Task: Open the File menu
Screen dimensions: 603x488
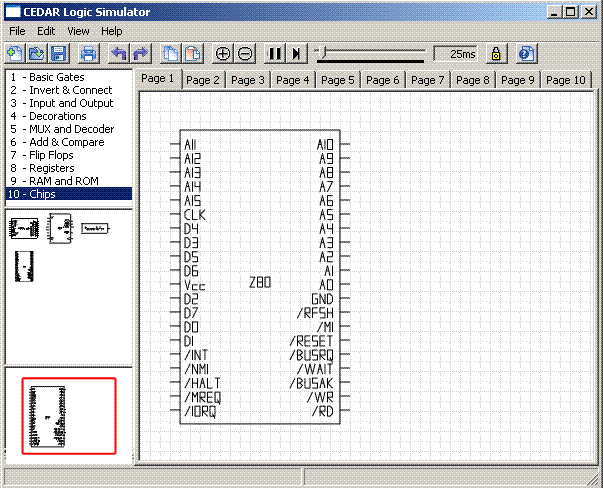Action: click(x=17, y=31)
